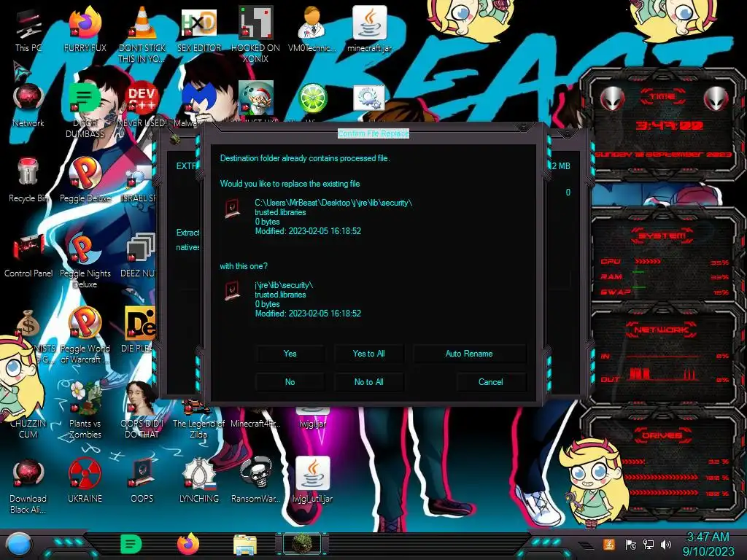This screenshot has height=560, width=747.
Task: Click the Confirm File Replace title
Action: 373,134
